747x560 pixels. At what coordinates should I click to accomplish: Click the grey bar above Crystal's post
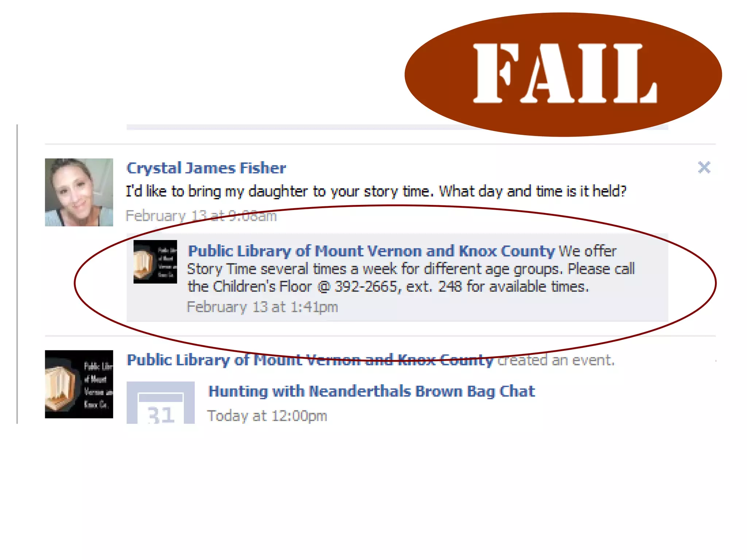[397, 127]
